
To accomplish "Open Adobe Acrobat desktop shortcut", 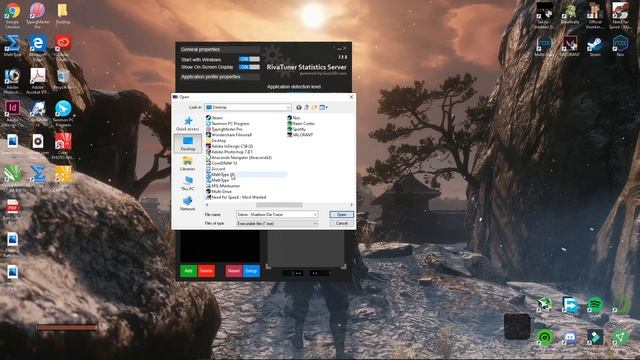I will pyautogui.click(x=38, y=81).
